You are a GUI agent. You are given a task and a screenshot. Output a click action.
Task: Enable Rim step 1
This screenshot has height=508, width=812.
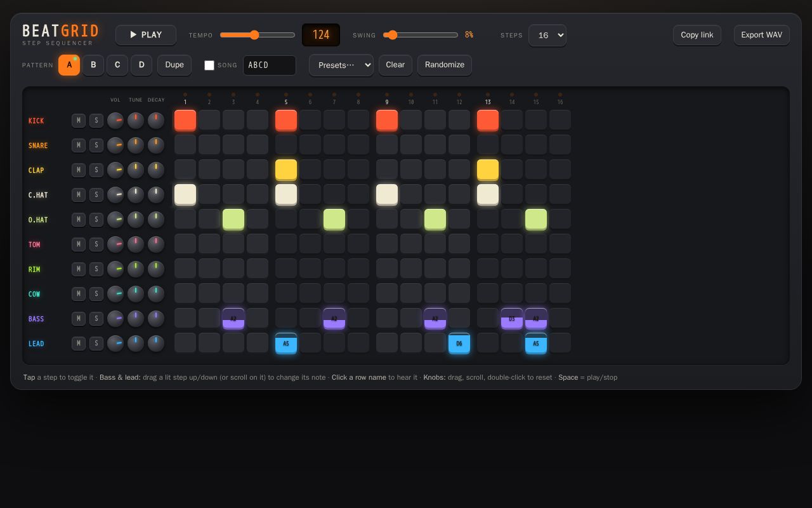185,269
